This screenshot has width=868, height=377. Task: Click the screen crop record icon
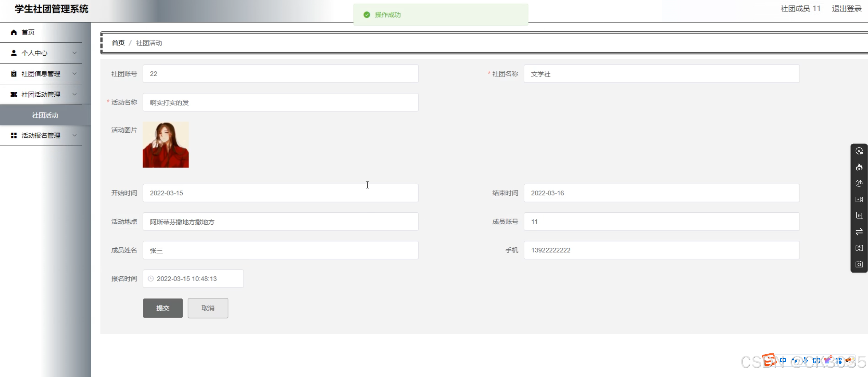click(x=859, y=216)
